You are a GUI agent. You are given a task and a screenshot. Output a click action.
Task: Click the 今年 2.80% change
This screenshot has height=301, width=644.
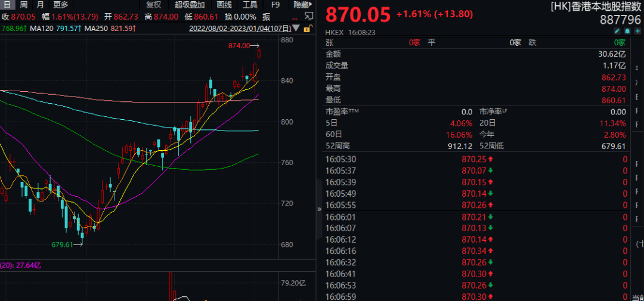click(x=615, y=135)
